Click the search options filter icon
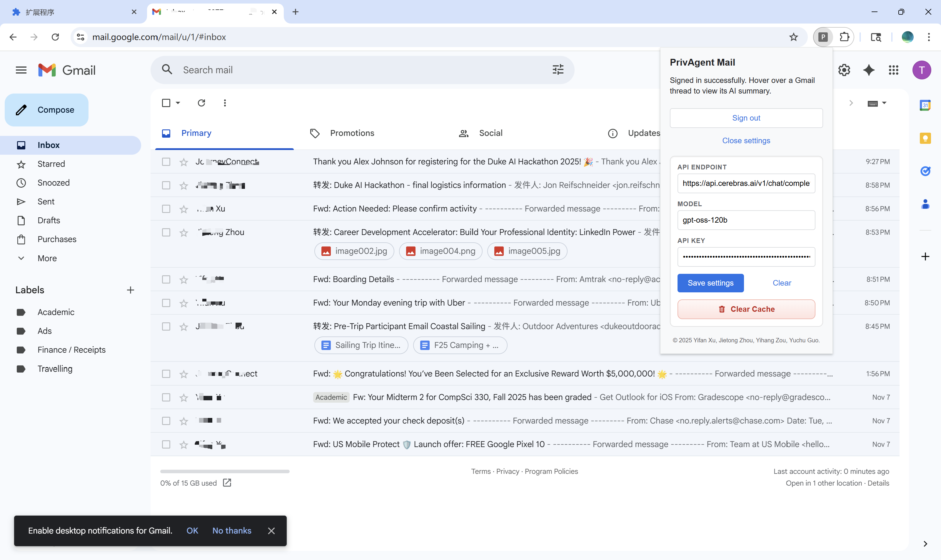 click(558, 70)
